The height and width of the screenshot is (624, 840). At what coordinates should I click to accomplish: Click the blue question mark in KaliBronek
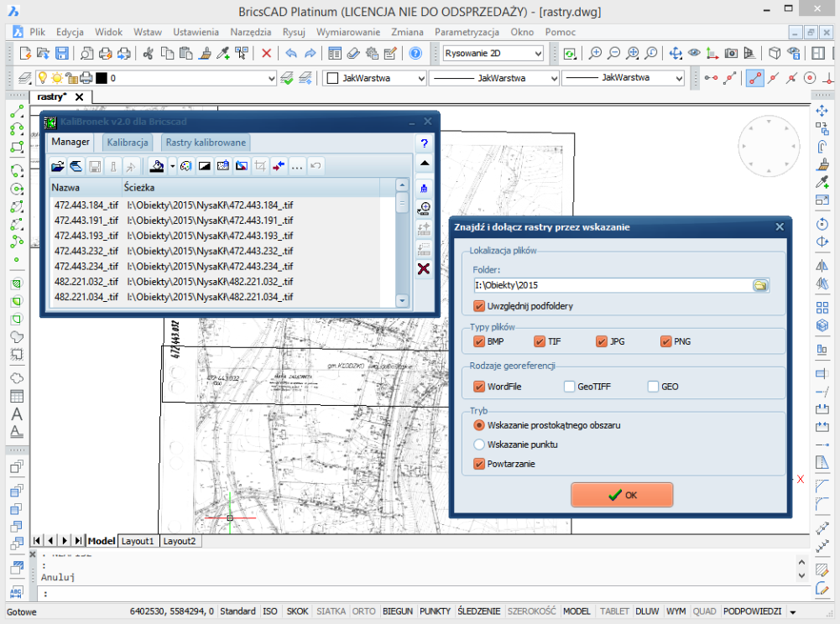(x=425, y=143)
